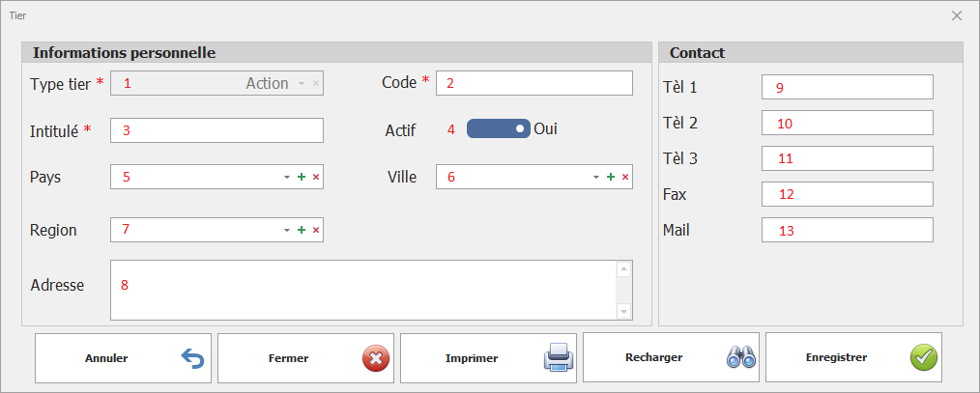Expand the Pays dropdown list

286,178
